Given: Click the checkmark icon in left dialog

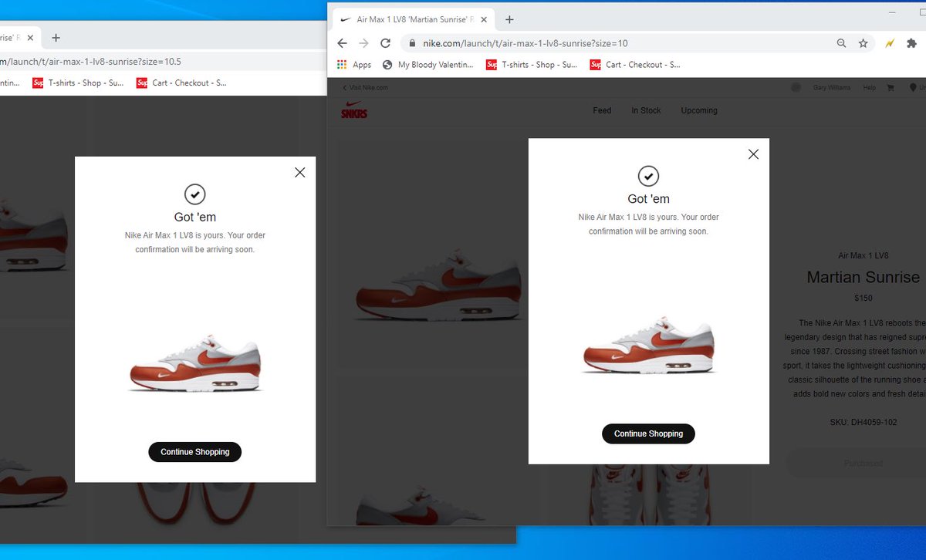Looking at the screenshot, I should click(194, 194).
